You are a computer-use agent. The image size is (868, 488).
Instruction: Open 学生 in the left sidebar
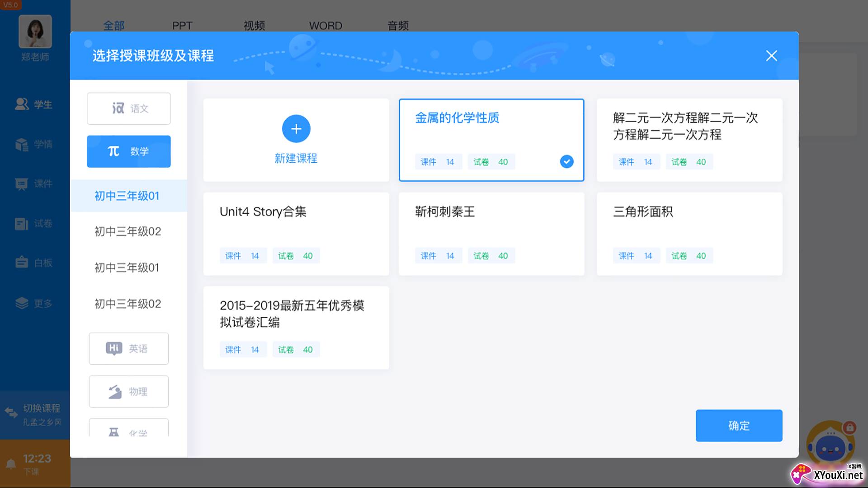tap(34, 104)
